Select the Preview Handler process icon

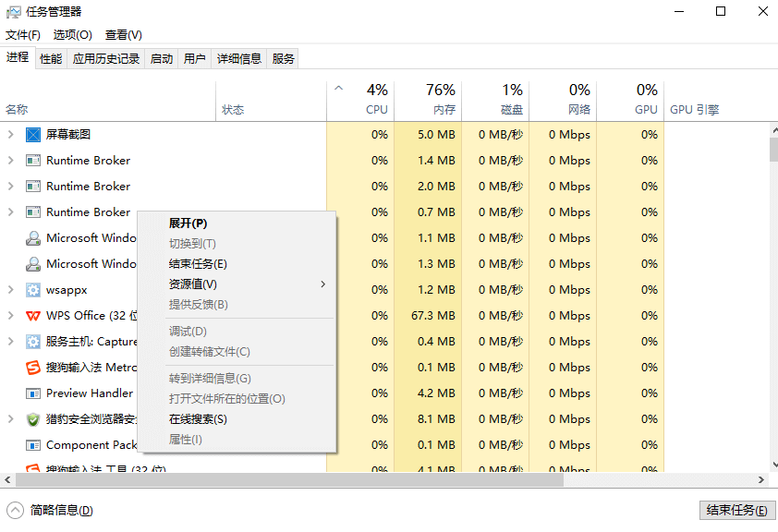pyautogui.click(x=32, y=393)
